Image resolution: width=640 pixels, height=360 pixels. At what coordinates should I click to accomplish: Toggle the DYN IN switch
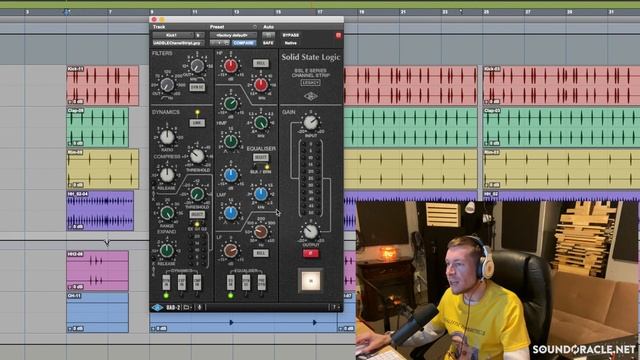(166, 282)
